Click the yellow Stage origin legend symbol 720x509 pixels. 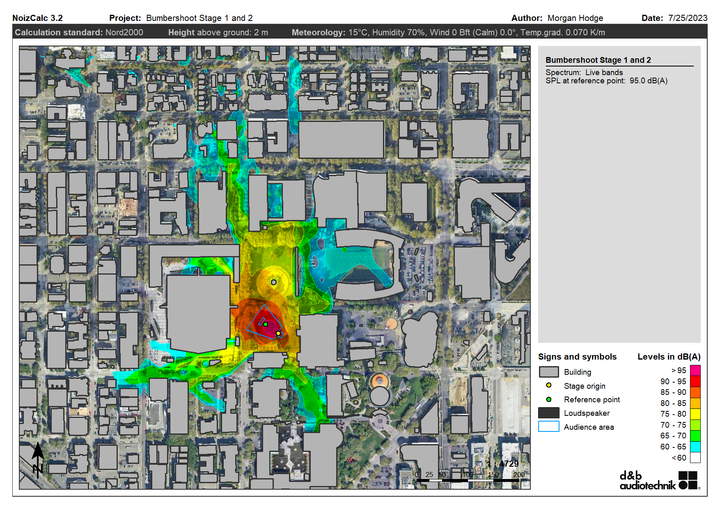tap(548, 385)
